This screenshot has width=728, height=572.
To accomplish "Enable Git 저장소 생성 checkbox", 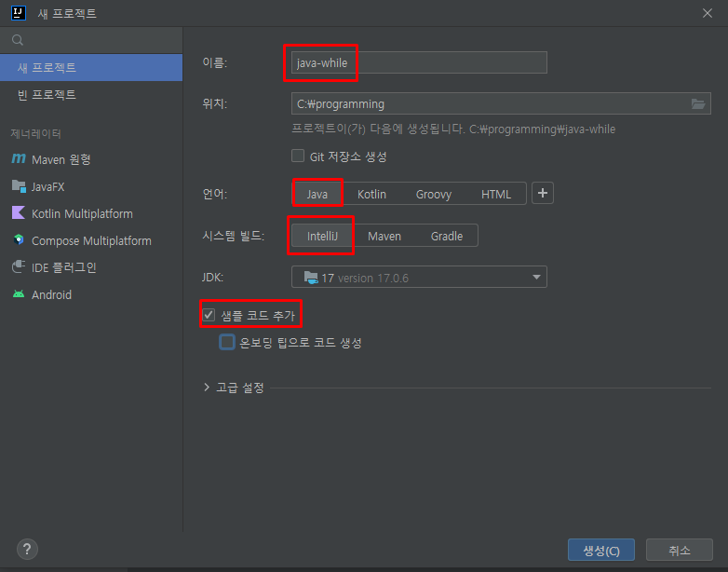I will [298, 157].
